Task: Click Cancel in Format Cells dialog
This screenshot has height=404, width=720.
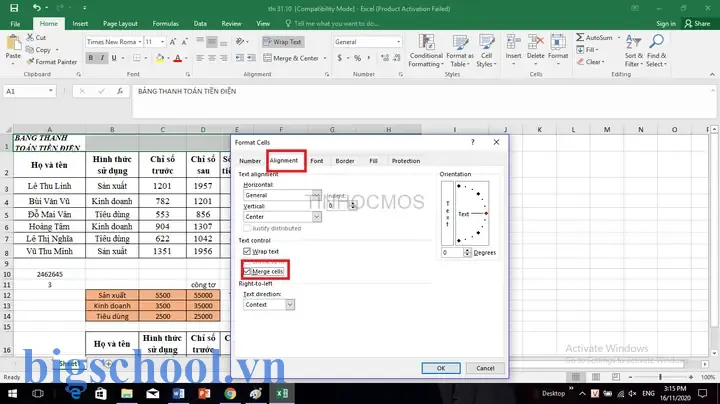Action: (485, 368)
